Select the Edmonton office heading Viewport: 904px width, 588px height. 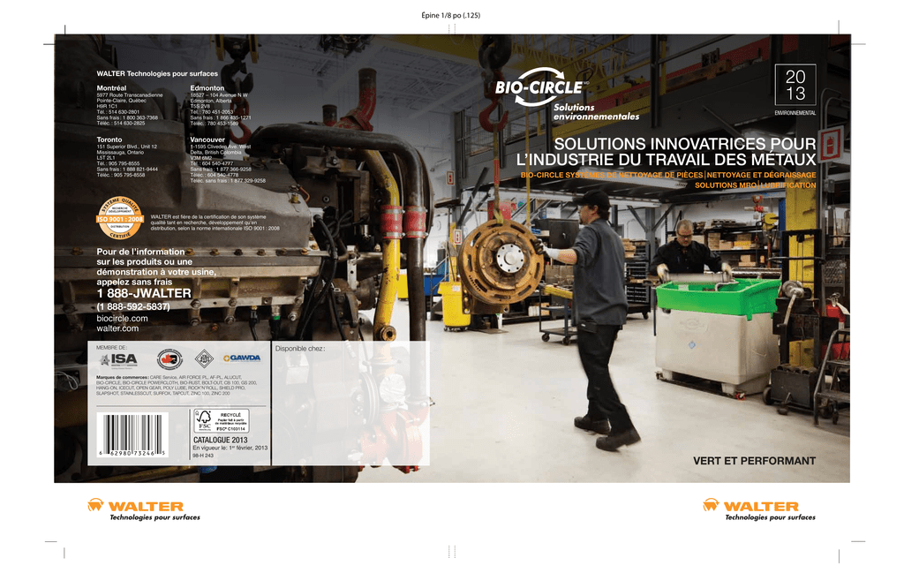click(207, 88)
